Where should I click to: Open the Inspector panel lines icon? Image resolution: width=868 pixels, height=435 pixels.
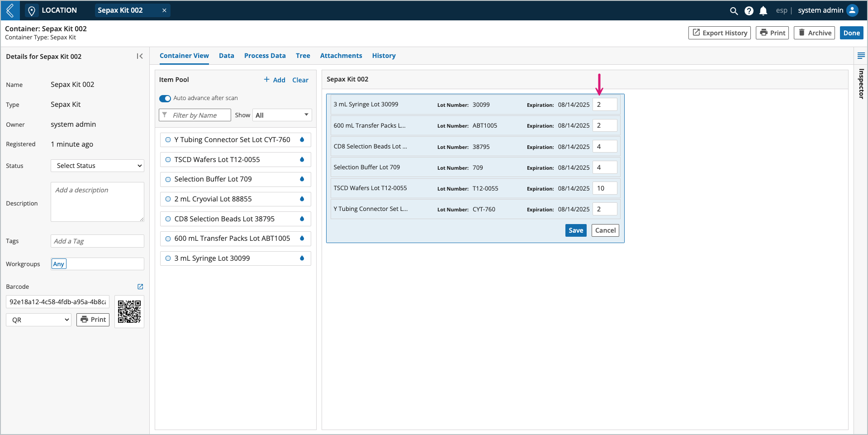tap(861, 56)
